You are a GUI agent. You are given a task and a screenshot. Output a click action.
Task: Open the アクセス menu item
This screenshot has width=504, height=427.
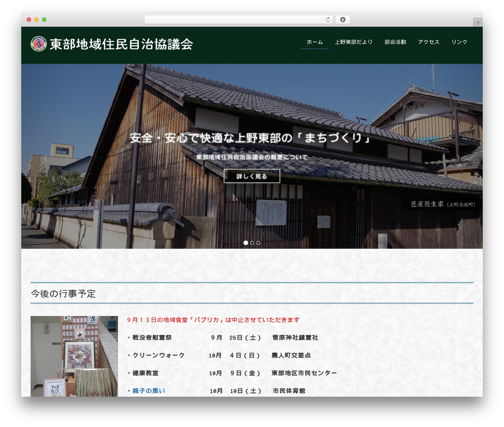point(428,42)
